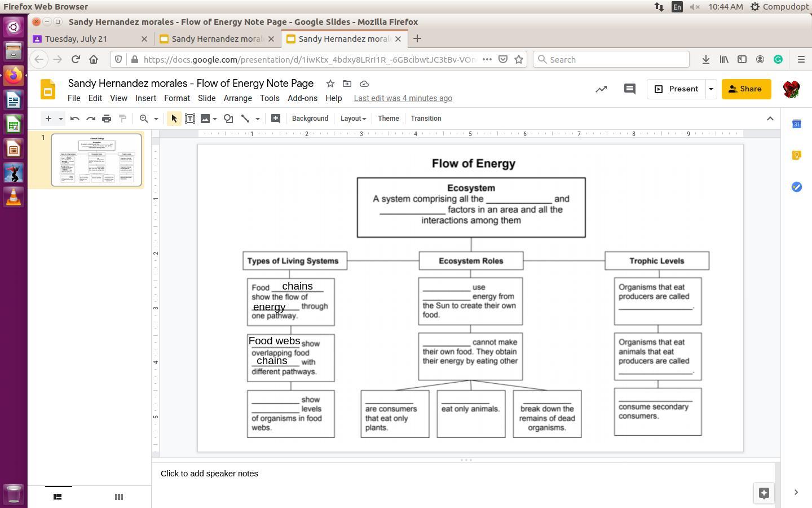Open the Last edit was 4 minutes ago link
This screenshot has height=508, width=812.
403,98
